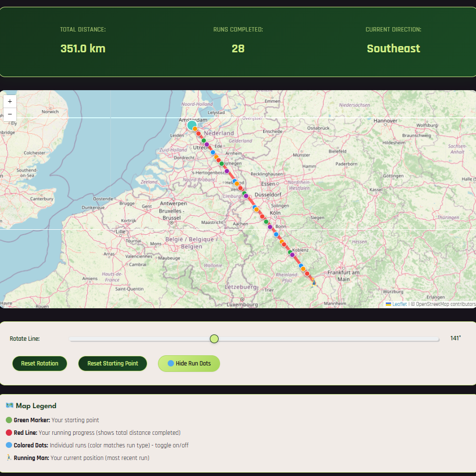
Task: Click the Current Direction value Southeast
Action: tap(393, 48)
